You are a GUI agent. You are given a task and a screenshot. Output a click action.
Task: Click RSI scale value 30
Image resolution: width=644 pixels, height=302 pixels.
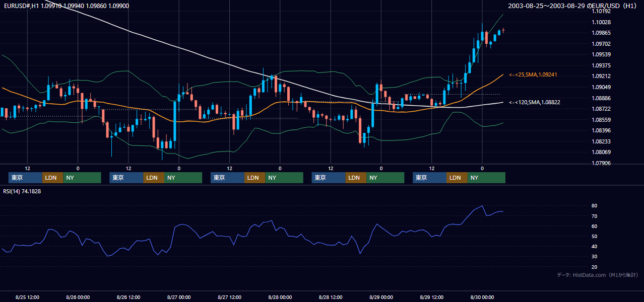point(595,256)
